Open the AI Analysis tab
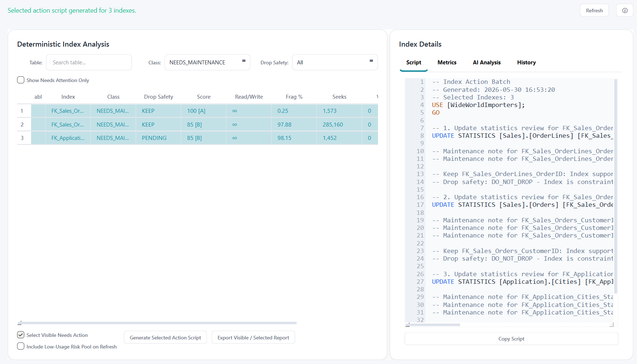 [487, 63]
